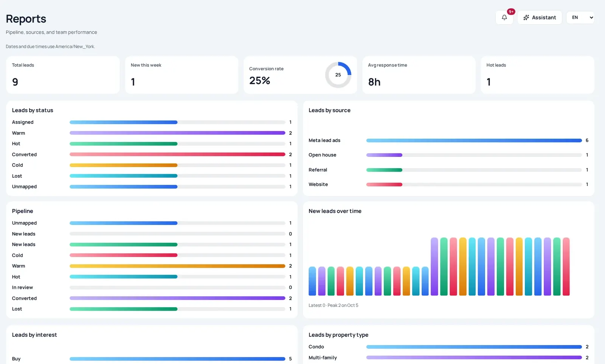
Task: Click the Latest 0 Peak 2 caption
Action: tap(333, 305)
